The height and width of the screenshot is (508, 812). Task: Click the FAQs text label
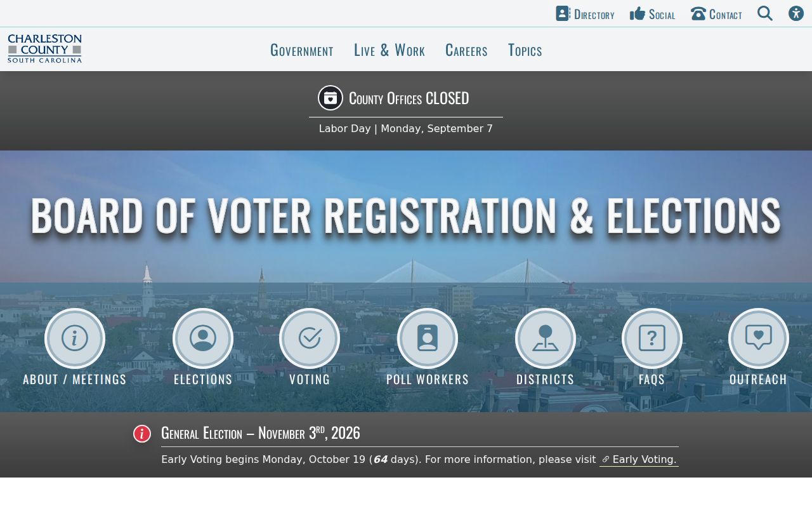click(652, 379)
